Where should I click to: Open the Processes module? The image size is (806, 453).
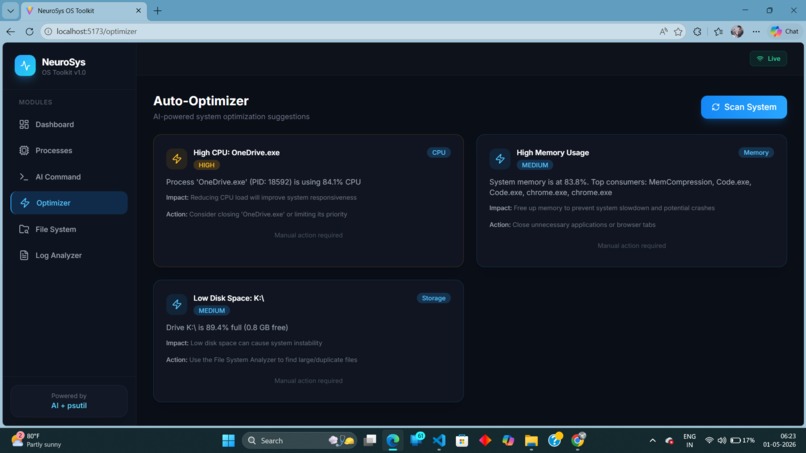[x=69, y=151]
